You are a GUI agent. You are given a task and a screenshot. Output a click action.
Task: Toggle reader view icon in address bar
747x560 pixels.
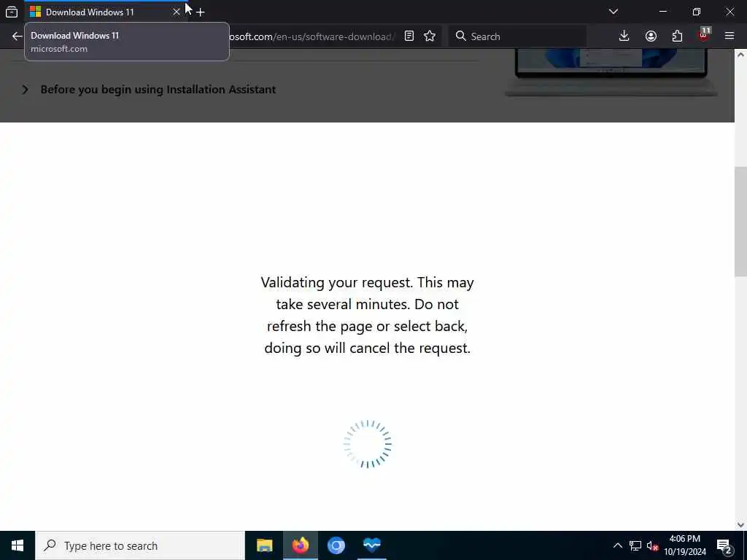click(409, 36)
